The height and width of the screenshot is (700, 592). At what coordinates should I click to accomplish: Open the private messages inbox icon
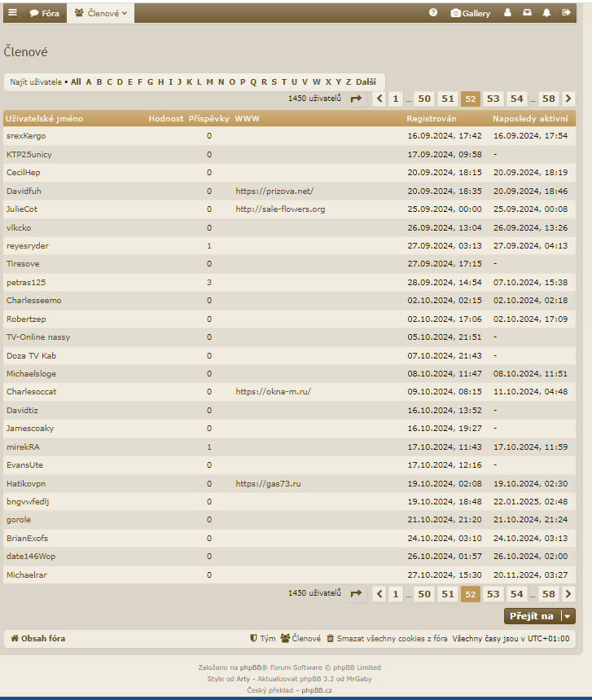point(528,13)
